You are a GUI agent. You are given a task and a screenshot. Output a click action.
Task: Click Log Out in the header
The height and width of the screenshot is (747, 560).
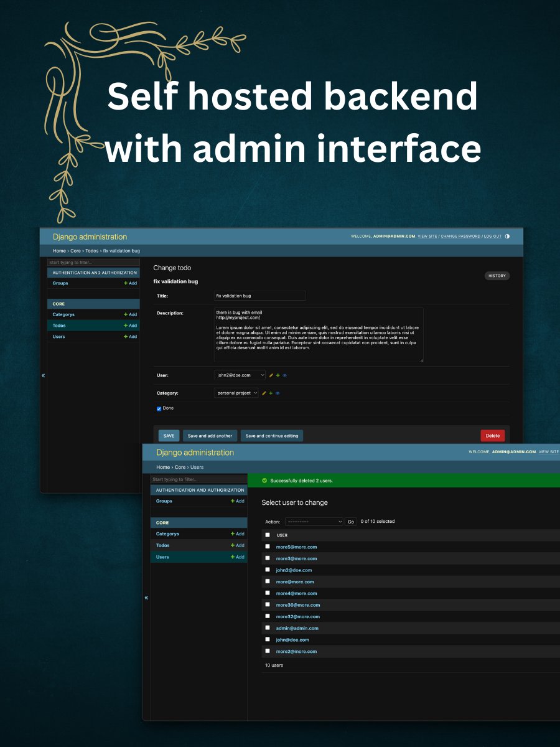492,237
